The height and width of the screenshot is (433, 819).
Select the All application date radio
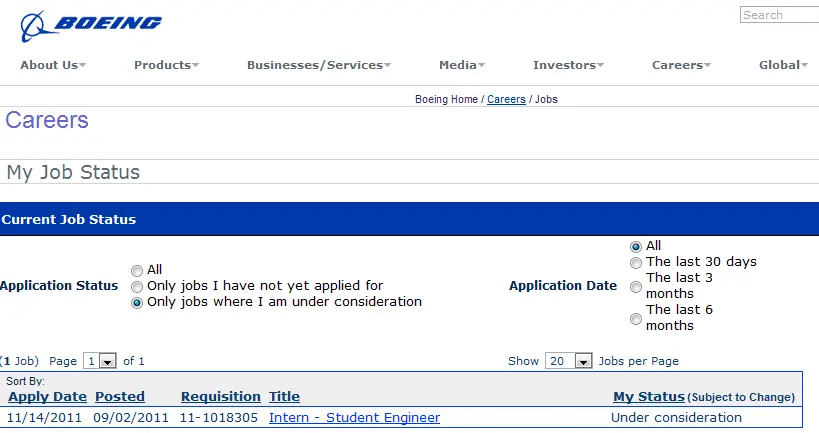tap(636, 247)
